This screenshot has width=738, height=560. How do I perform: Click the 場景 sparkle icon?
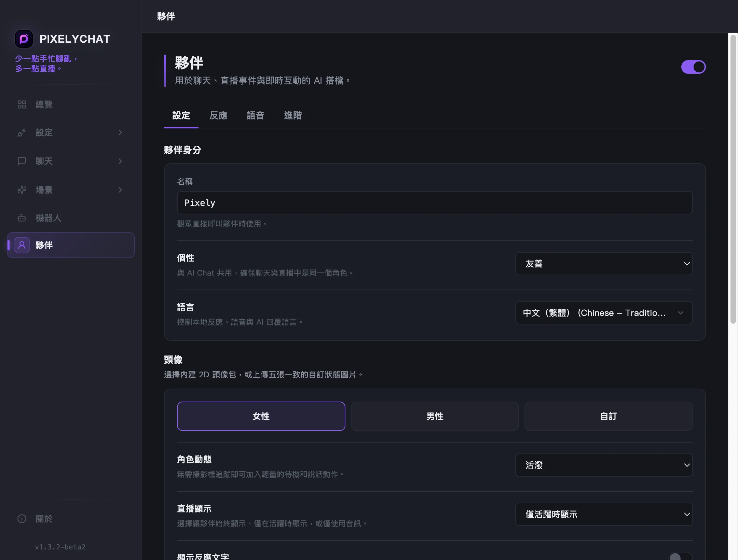(x=22, y=190)
